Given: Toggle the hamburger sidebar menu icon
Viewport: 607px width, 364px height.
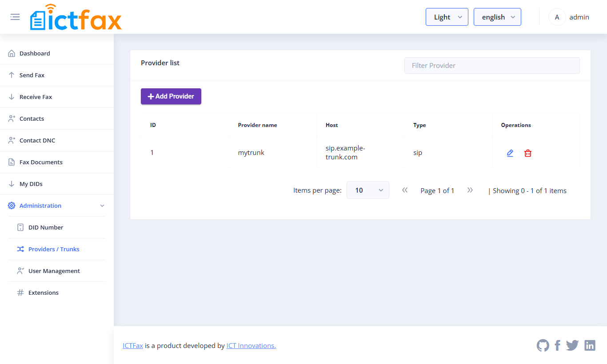Looking at the screenshot, I should (x=15, y=17).
